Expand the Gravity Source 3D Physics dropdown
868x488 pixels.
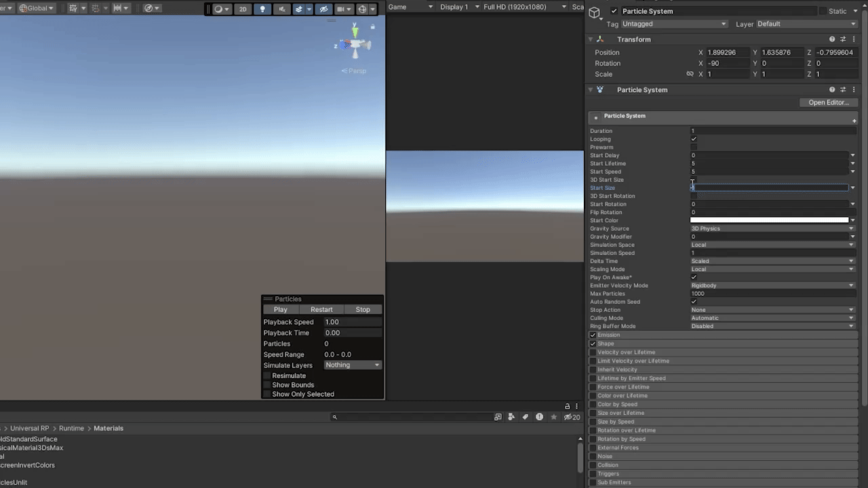coord(772,228)
